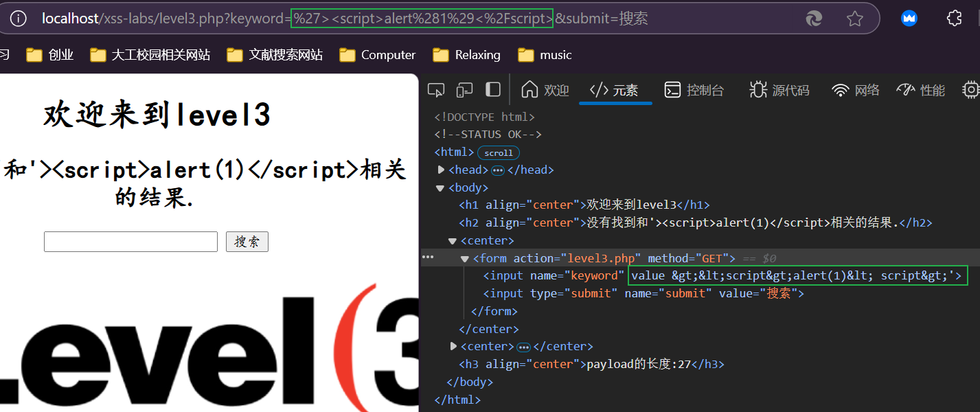Image resolution: width=980 pixels, height=412 pixels.
Task: Open the 创业 bookmark folder
Action: [x=50, y=55]
